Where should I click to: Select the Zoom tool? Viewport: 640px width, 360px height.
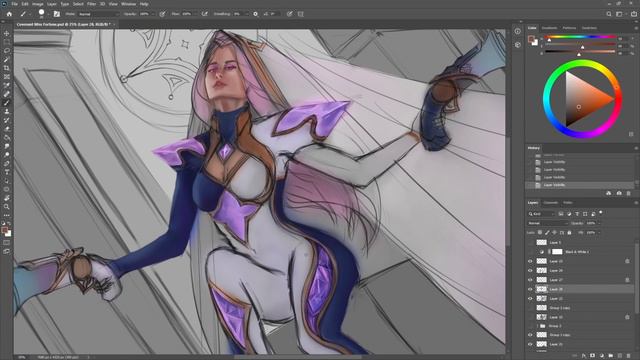tap(7, 207)
